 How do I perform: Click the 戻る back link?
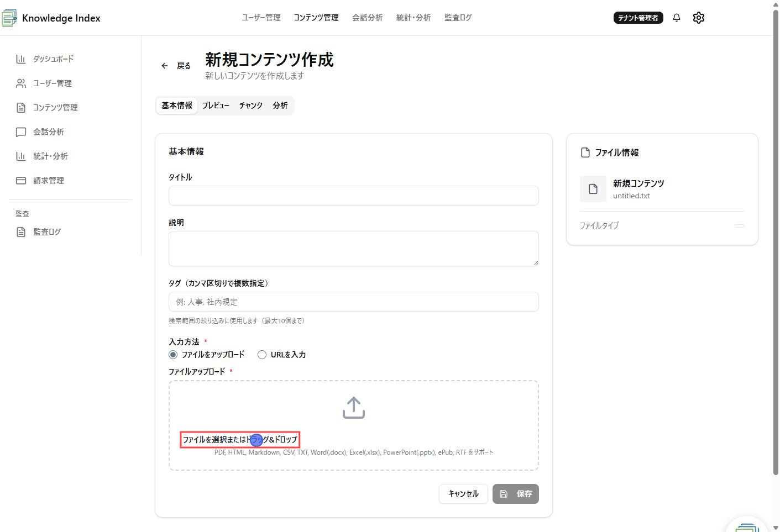[176, 66]
